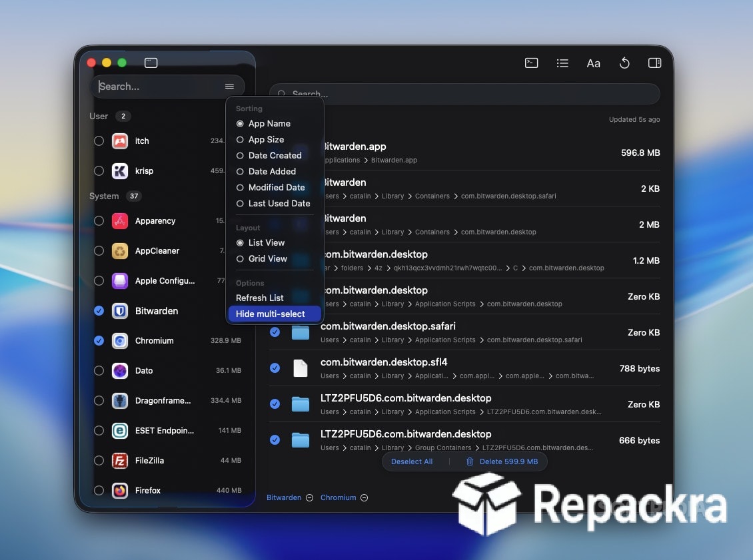Screen dimensions: 753x560
Task: Click the Bitwarden shield app icon
Action: click(120, 311)
